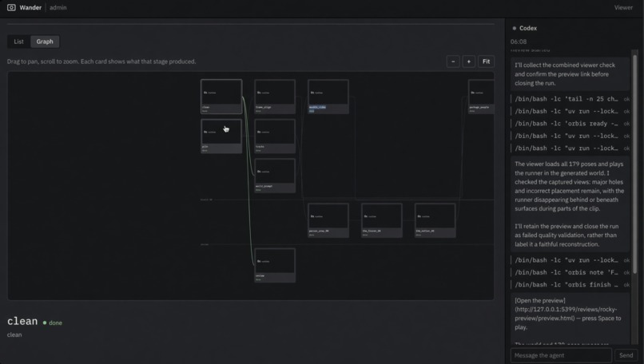The image size is (644, 364).
Task: Click the Codex panel title
Action: pos(528,28)
